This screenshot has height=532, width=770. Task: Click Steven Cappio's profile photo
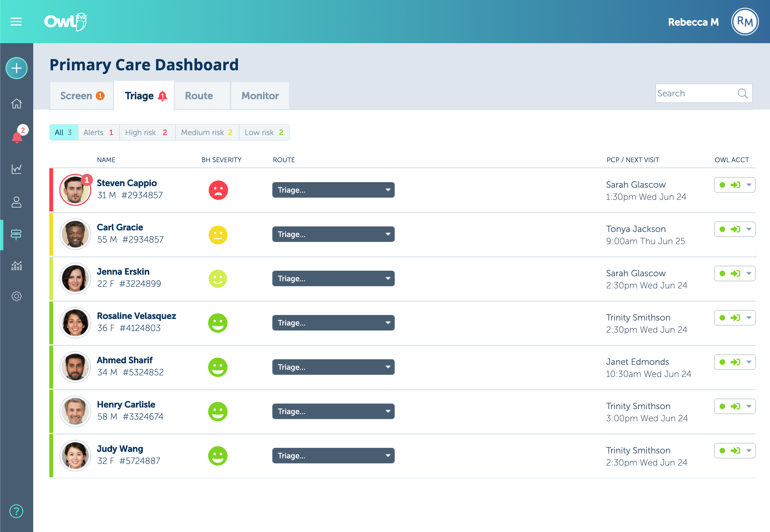[x=75, y=190]
